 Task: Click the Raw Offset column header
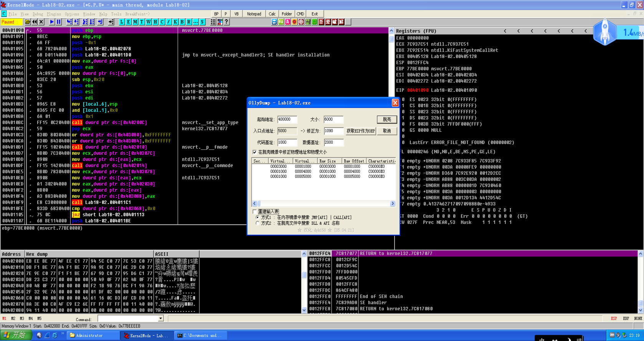tap(354, 161)
